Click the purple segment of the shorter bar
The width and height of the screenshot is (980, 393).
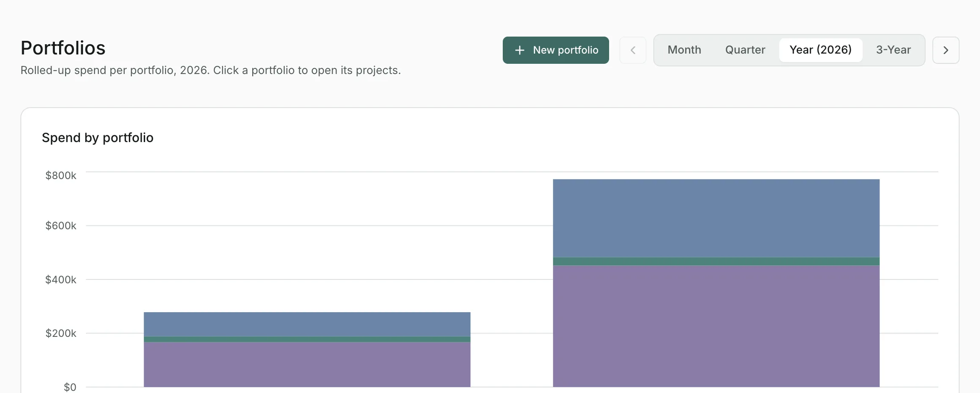point(307,365)
